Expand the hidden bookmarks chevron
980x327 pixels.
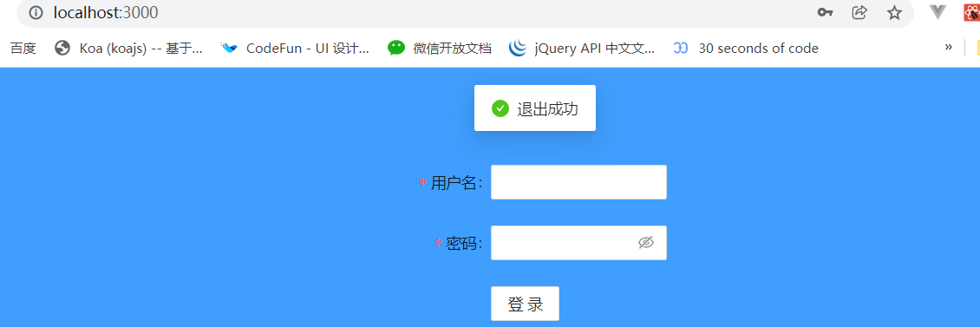(948, 47)
